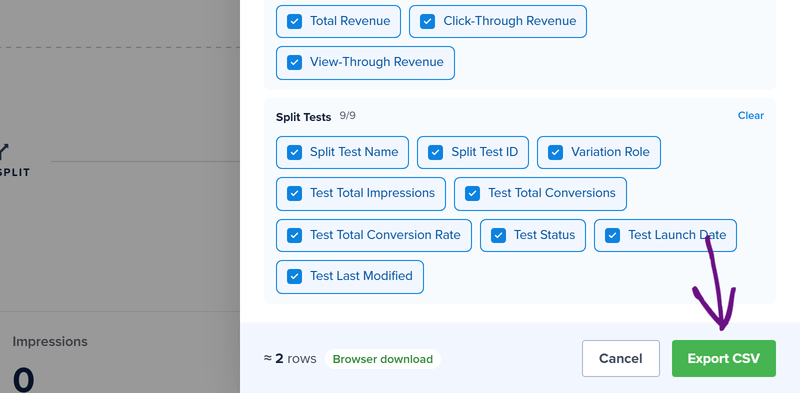800x393 pixels.
Task: Uncheck the Click-Through Revenue checkbox
Action: coord(427,21)
